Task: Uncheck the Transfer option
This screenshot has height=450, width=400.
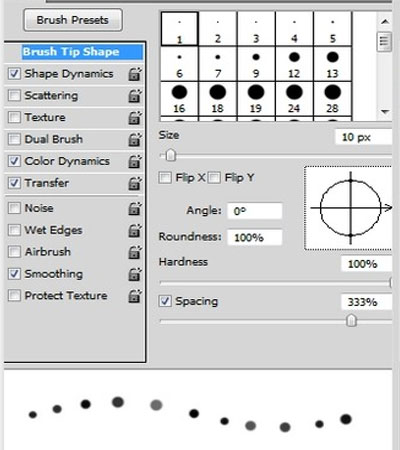Action: coord(14,183)
